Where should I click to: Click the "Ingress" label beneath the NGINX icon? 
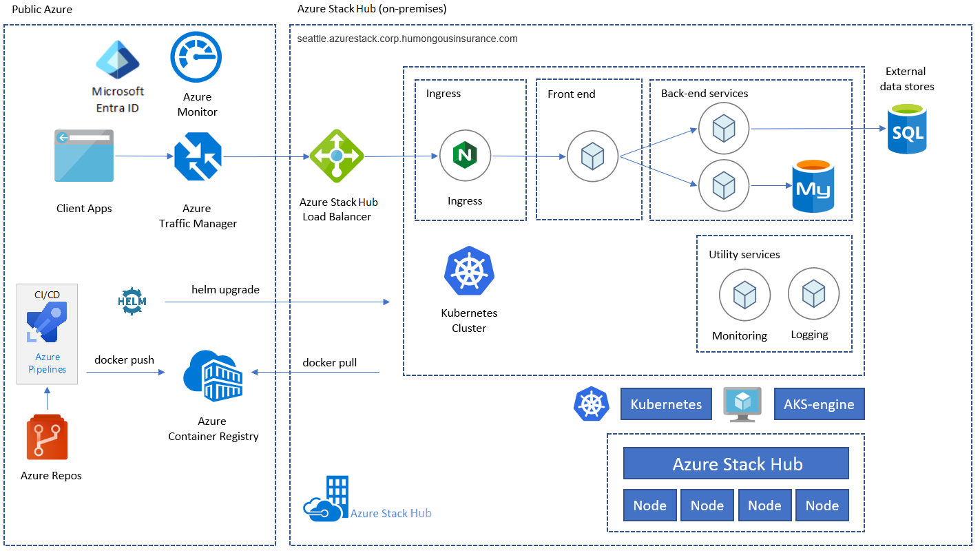pyautogui.click(x=465, y=201)
